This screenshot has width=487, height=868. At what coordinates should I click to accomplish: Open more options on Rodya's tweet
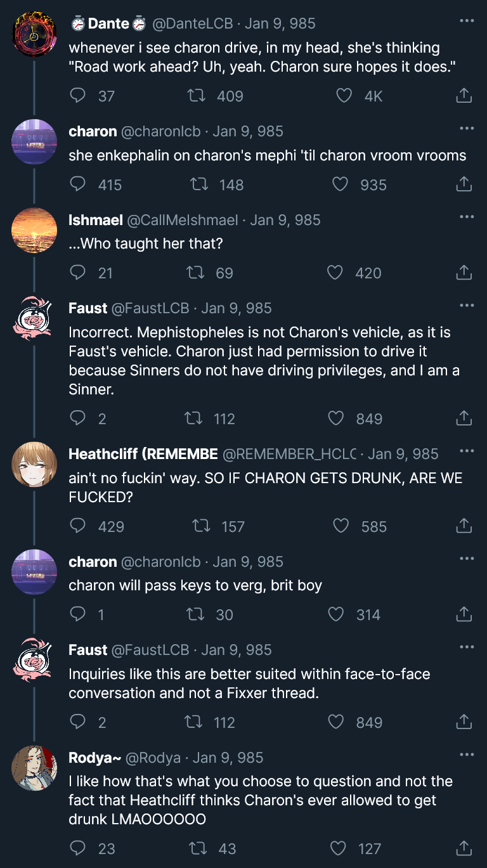click(x=466, y=755)
